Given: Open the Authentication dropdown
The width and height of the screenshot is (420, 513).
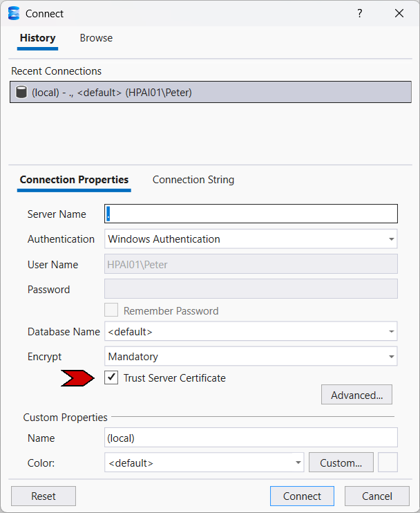Looking at the screenshot, I should [392, 239].
